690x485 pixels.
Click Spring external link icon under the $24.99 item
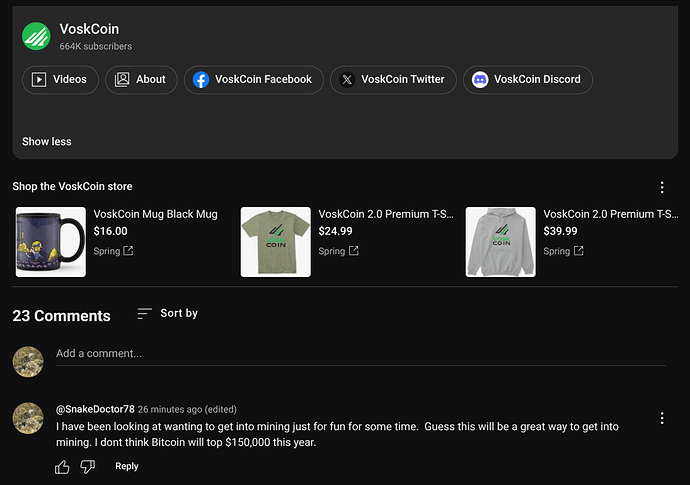pos(353,251)
